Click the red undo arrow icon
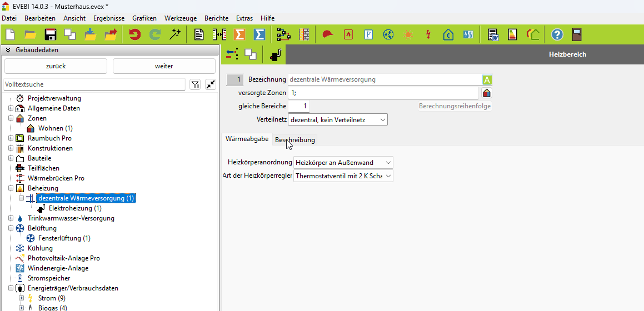The height and width of the screenshot is (311, 644). click(x=134, y=34)
